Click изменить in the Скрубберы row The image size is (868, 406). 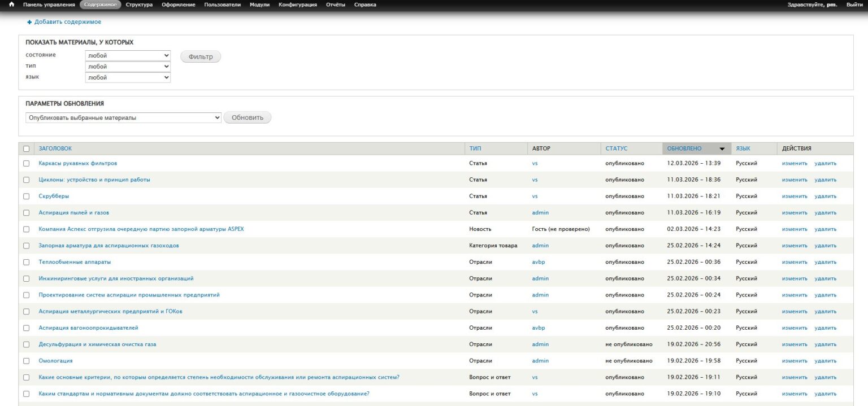[x=795, y=196]
